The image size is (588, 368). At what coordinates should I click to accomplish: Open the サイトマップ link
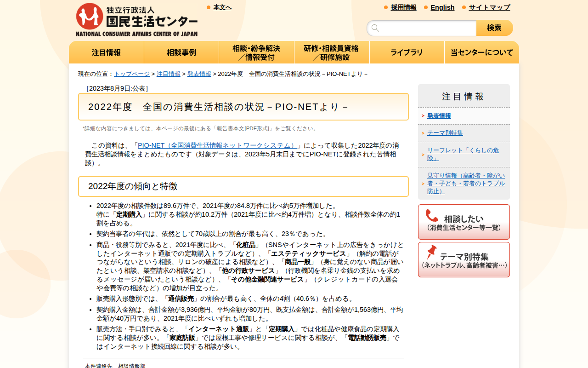489,7
